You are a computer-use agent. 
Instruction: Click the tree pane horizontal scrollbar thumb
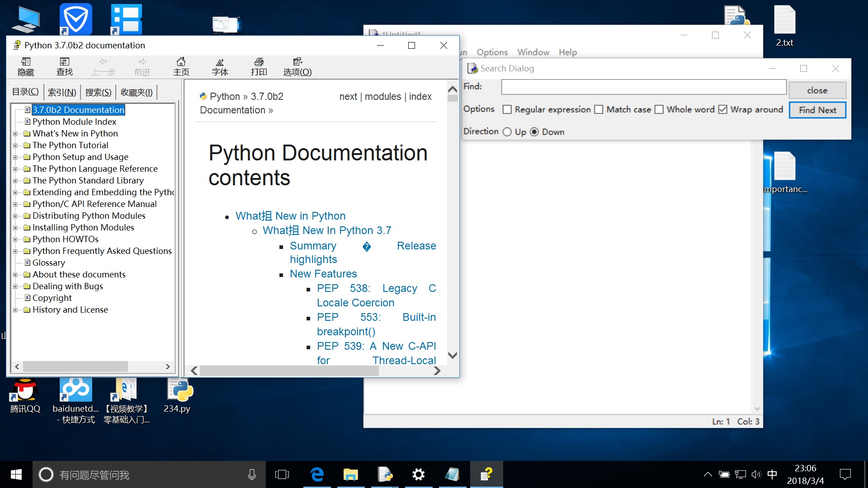pos(75,366)
